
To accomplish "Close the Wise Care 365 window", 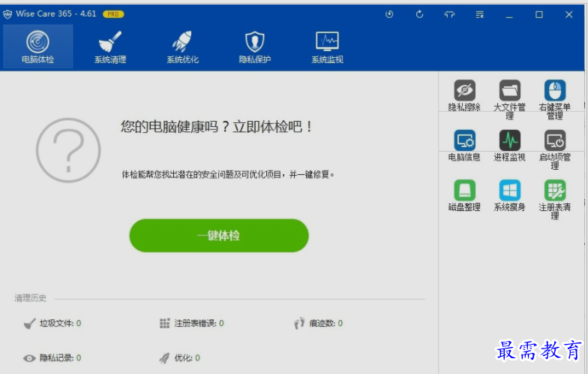I will click(568, 15).
